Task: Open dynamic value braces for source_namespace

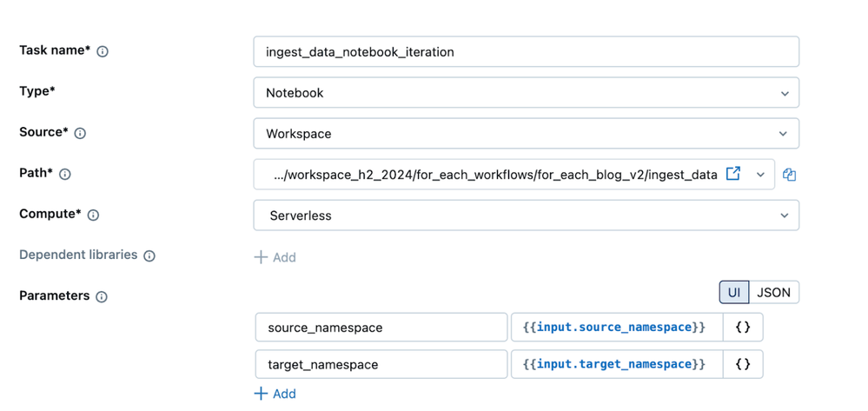Action: click(x=743, y=328)
